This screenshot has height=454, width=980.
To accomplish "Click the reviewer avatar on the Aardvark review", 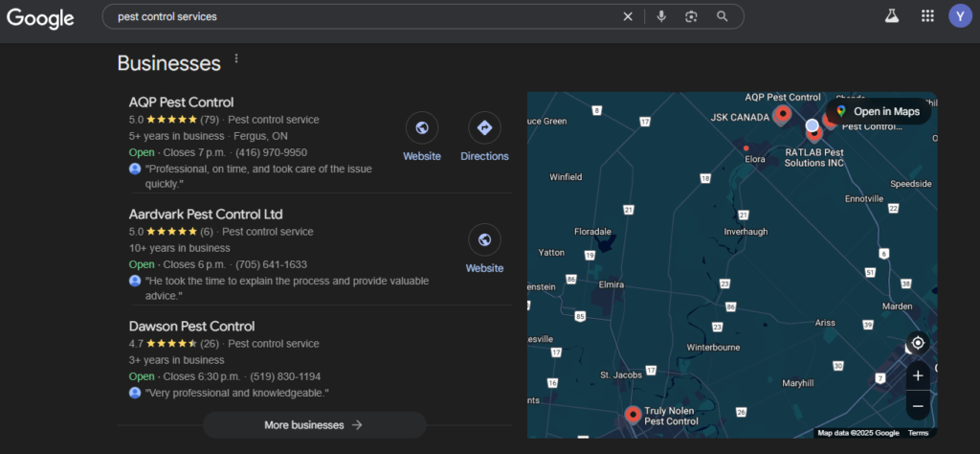I will coord(135,281).
